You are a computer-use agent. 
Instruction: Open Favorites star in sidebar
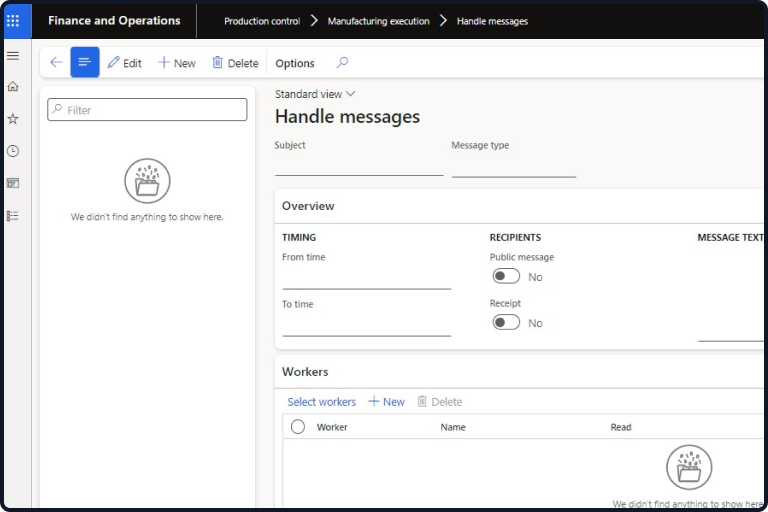point(13,119)
